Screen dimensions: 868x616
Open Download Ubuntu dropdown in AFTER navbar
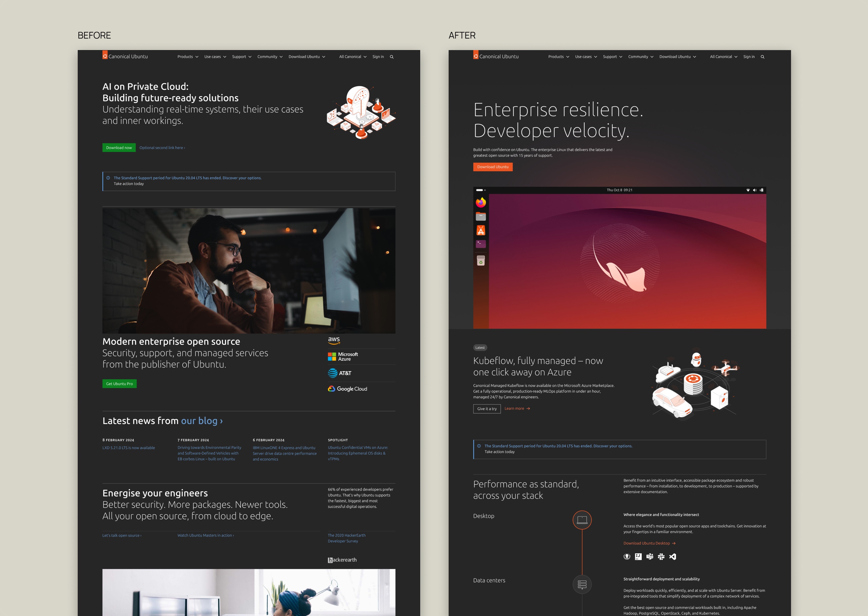tap(678, 57)
